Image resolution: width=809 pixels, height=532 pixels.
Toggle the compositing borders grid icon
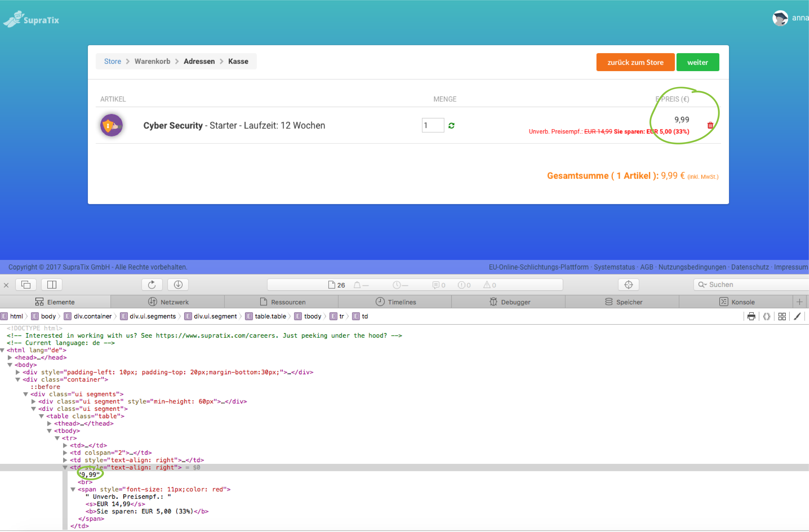click(782, 316)
